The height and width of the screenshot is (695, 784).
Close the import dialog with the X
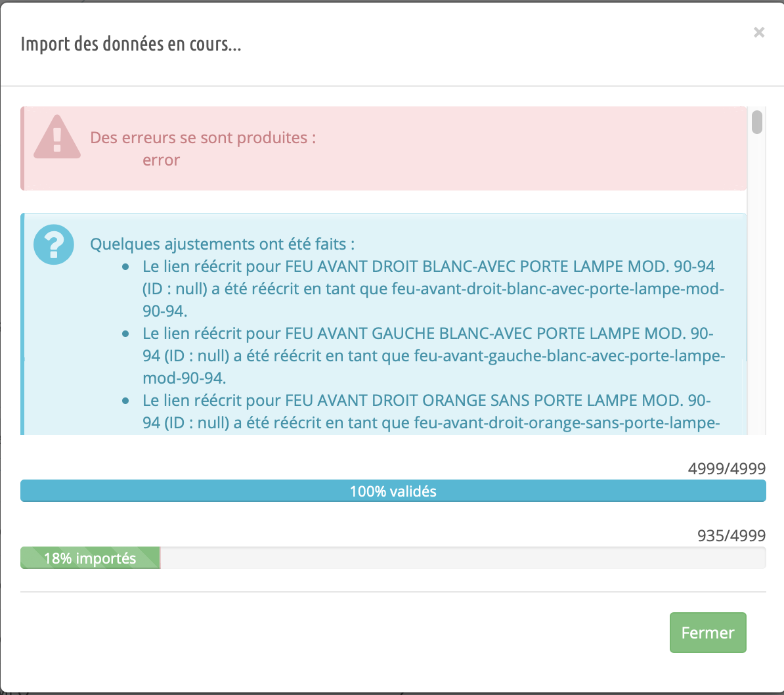pos(759,32)
